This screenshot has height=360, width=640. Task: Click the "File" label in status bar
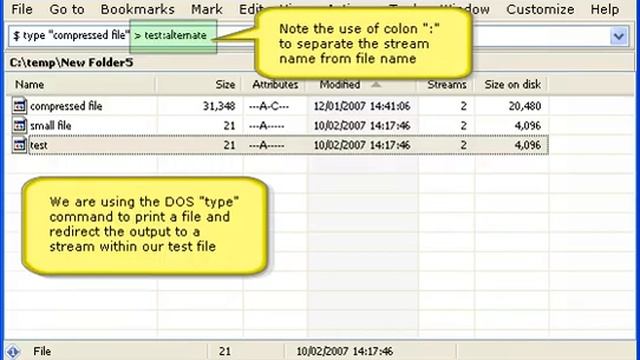[42, 351]
